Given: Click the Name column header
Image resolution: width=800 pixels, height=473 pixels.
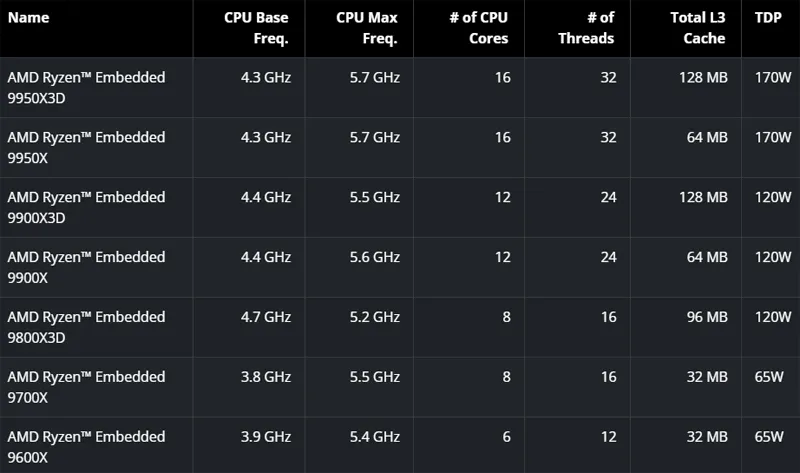Looking at the screenshot, I should tap(29, 17).
